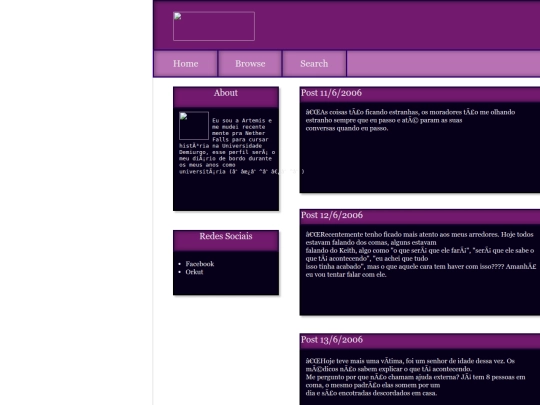Click the post text starting 'Recentemente tenho ficado'
This screenshot has width=540, height=405.
421,255
